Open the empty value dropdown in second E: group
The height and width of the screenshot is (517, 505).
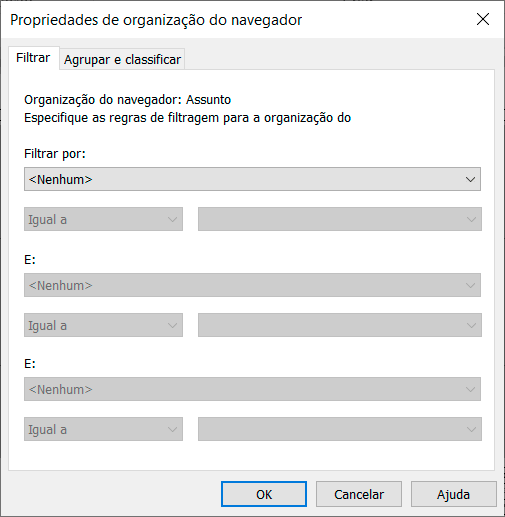pos(340,429)
